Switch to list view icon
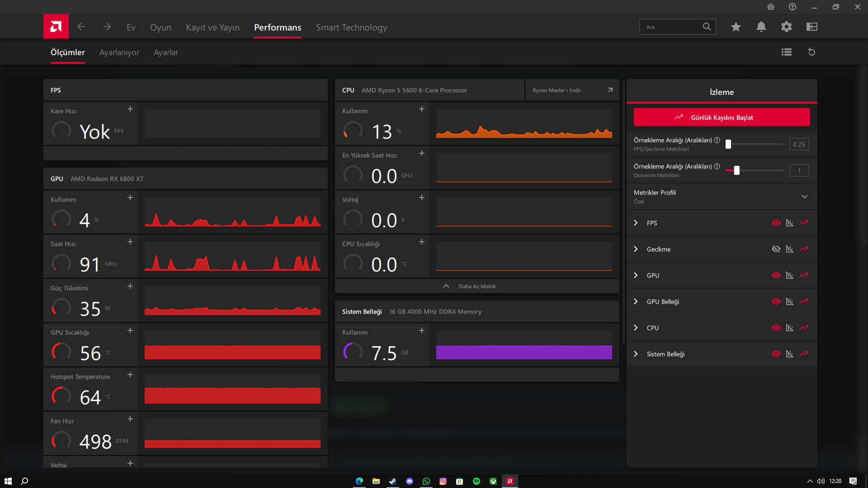Image resolution: width=868 pixels, height=488 pixels. click(786, 52)
